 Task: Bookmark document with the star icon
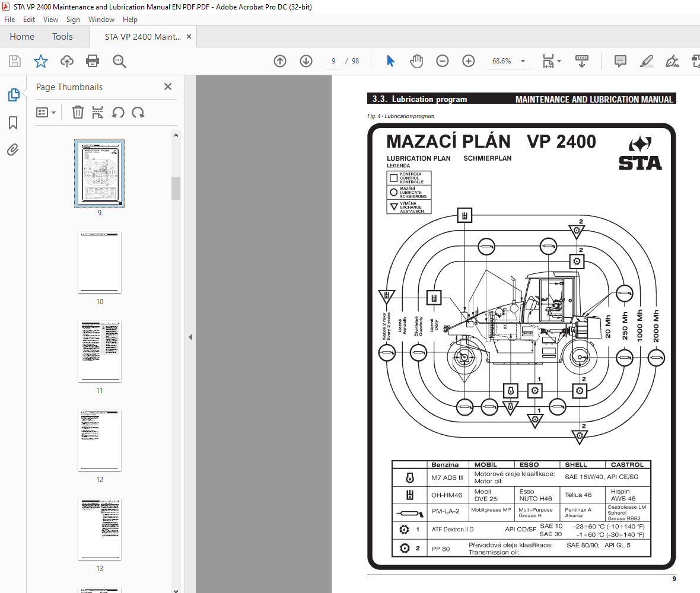pos(40,61)
